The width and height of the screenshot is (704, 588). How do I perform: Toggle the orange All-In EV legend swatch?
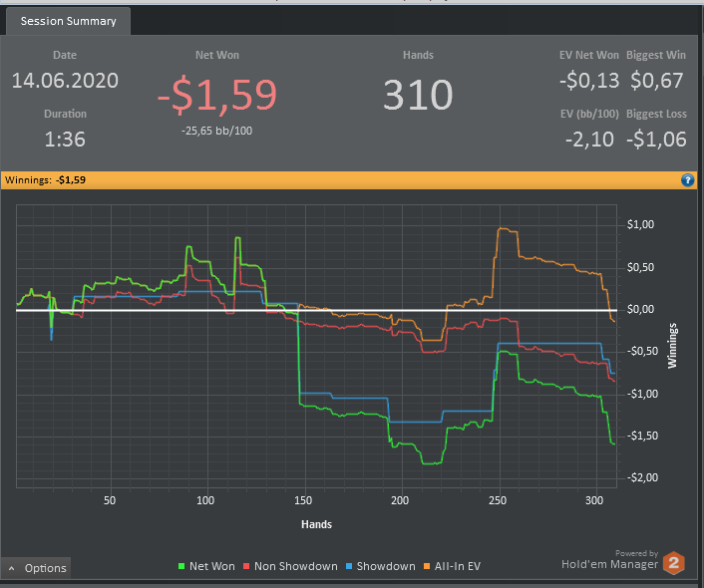tap(427, 566)
